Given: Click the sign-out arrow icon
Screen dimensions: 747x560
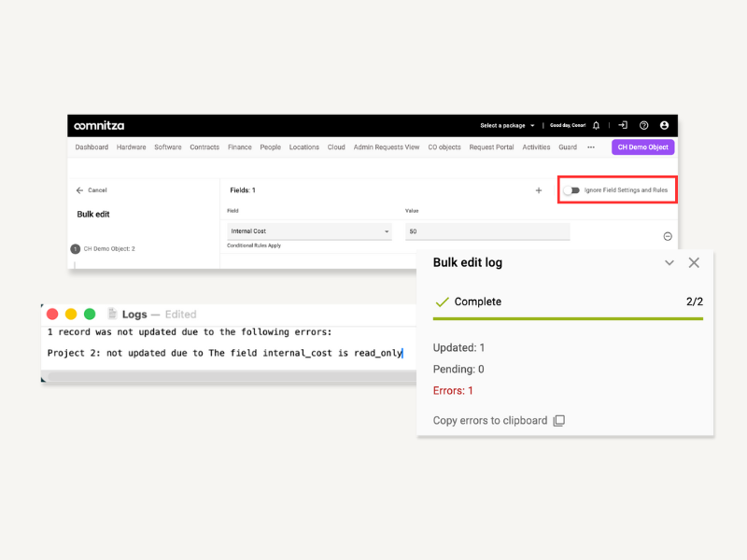Looking at the screenshot, I should (623, 125).
